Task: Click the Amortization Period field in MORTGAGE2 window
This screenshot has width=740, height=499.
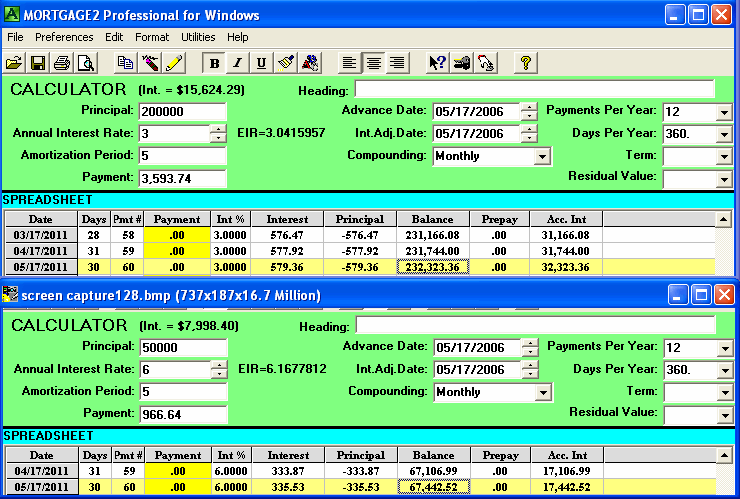Action: coord(183,156)
